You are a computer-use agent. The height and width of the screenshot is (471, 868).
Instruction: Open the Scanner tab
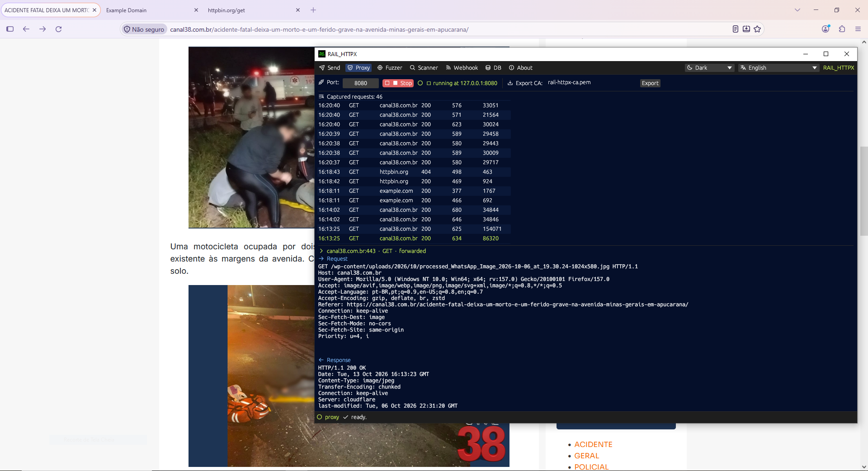coord(424,68)
